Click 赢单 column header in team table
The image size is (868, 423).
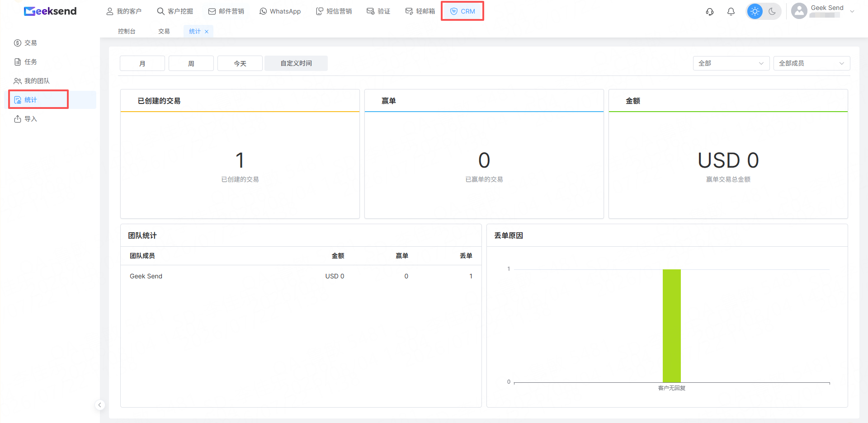[402, 256]
